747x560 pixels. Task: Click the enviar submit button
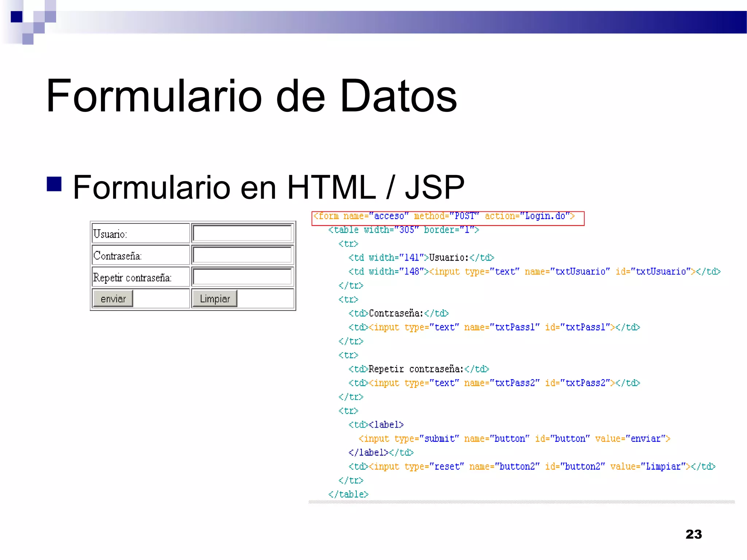[x=113, y=299]
